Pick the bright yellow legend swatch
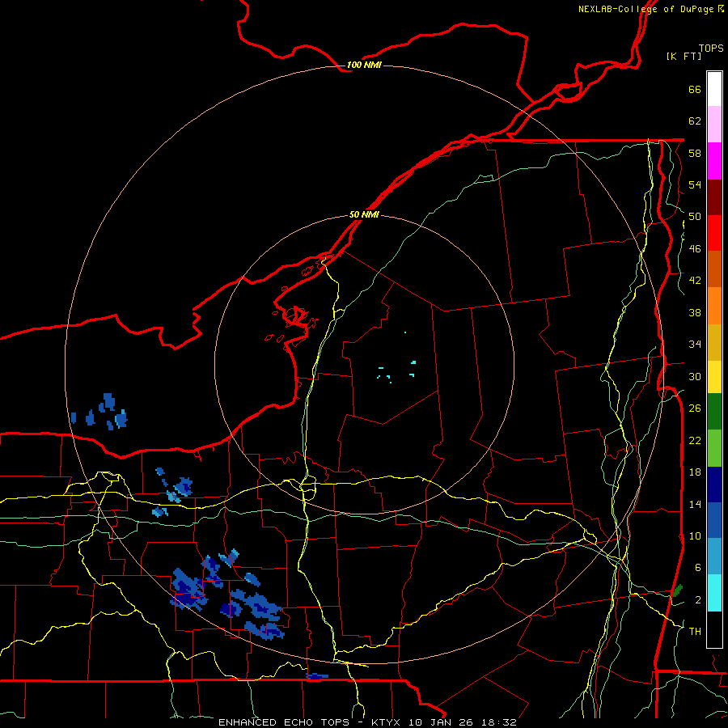Image resolution: width=728 pixels, height=728 pixels. pos(714,377)
